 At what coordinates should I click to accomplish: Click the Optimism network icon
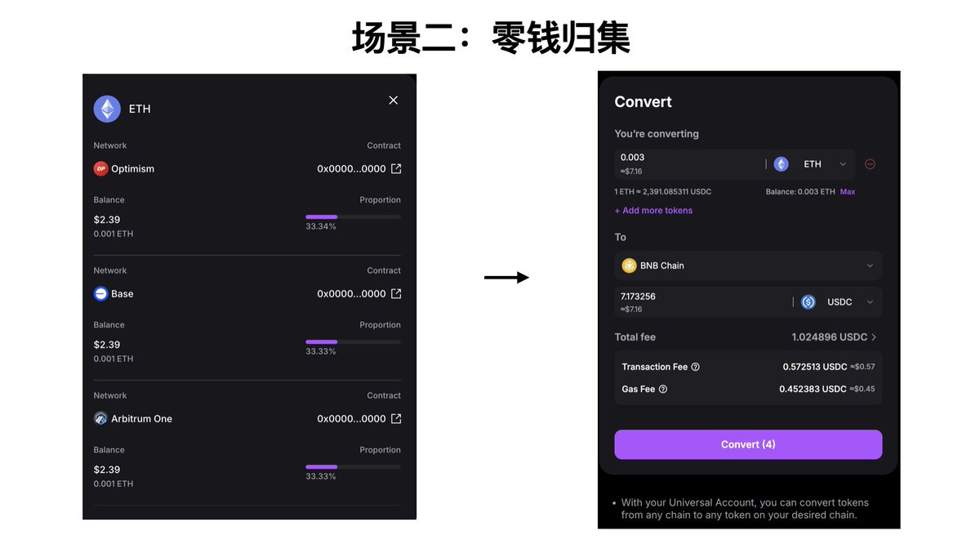[x=100, y=169]
